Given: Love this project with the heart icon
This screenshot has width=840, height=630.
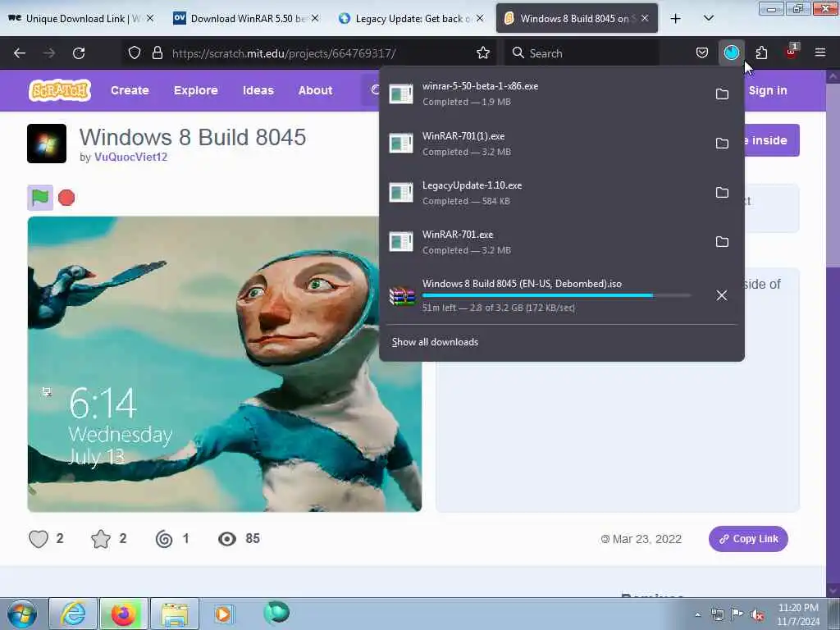Looking at the screenshot, I should (39, 539).
